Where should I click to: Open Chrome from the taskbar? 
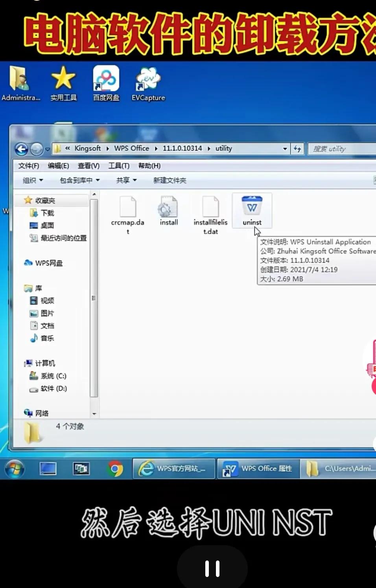pyautogui.click(x=115, y=469)
